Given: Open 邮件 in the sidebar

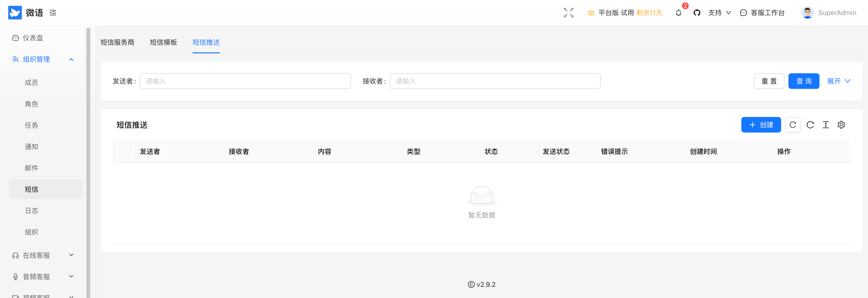Looking at the screenshot, I should coord(46,168).
